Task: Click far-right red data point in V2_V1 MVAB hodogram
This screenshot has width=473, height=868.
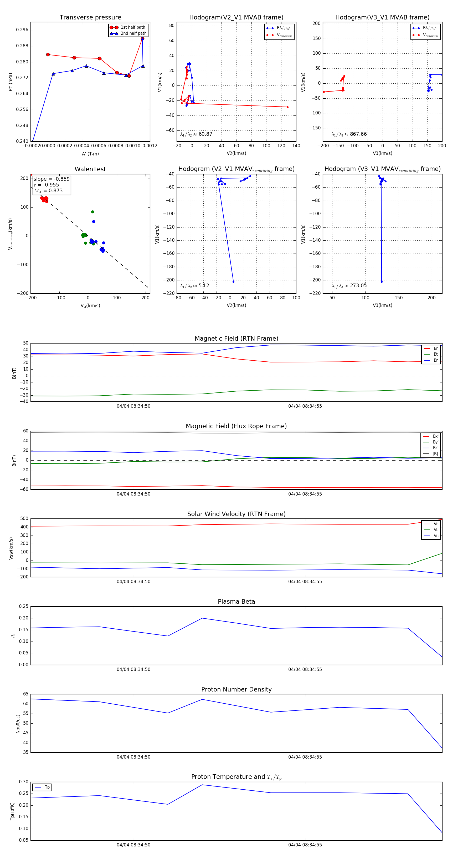Action: tap(287, 107)
